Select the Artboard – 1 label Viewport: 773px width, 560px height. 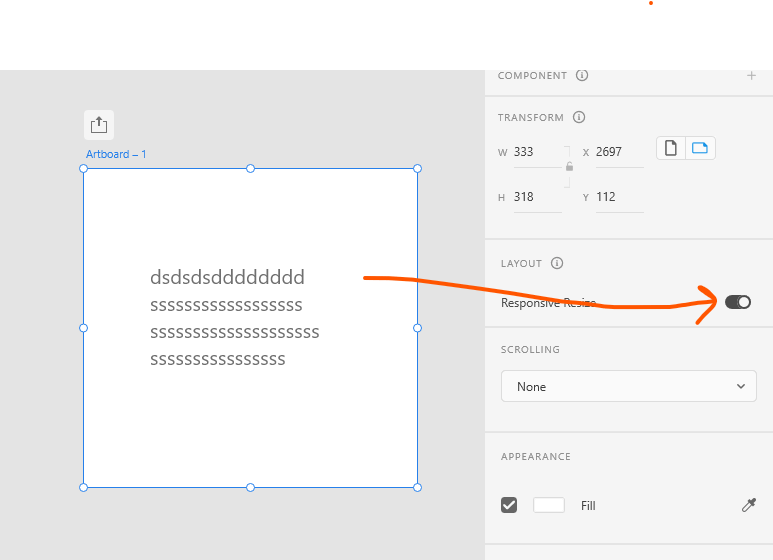[116, 154]
